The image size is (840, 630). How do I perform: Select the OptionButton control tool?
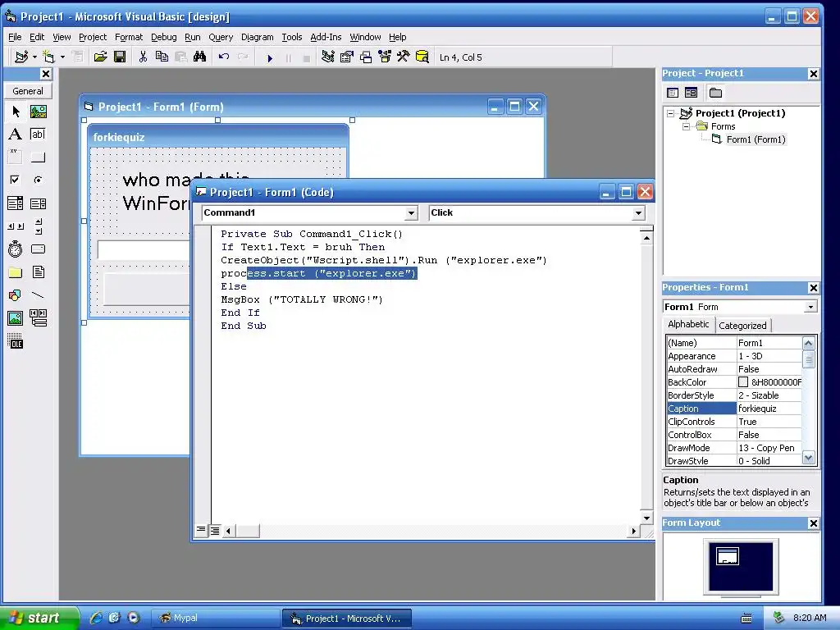(38, 180)
